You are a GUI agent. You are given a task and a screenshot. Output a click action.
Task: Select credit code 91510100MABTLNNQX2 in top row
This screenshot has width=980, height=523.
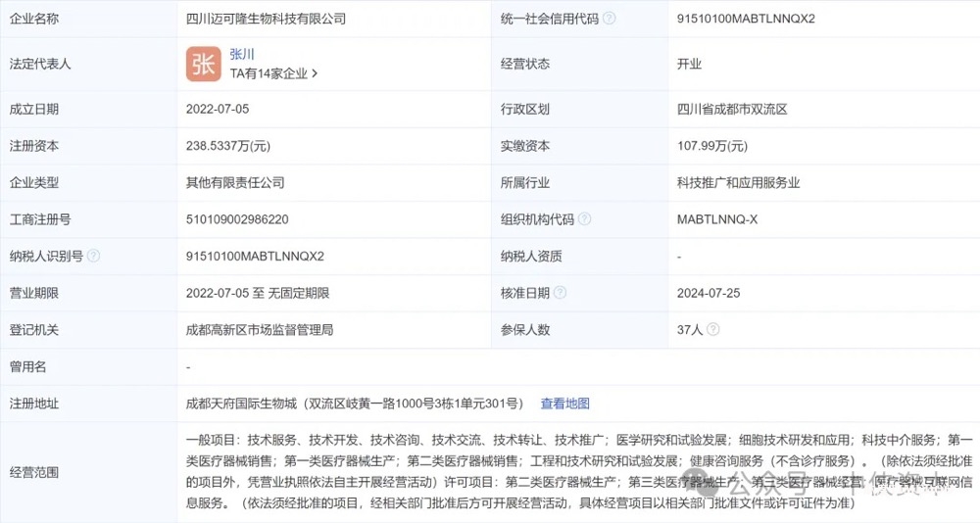746,19
